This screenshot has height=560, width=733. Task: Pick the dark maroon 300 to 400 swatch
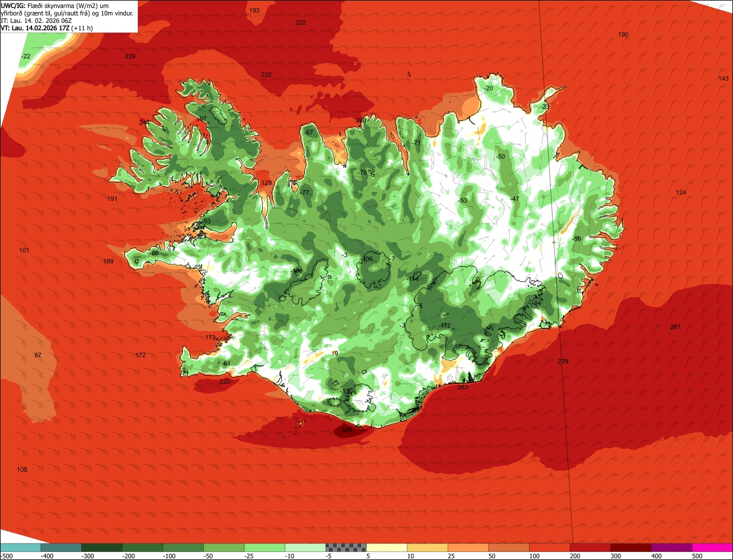(630, 547)
